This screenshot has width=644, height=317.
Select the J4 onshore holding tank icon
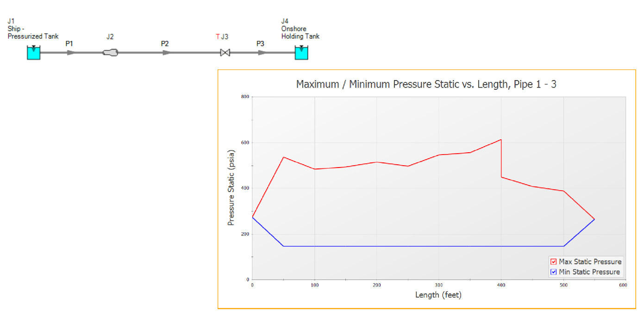[x=301, y=53]
